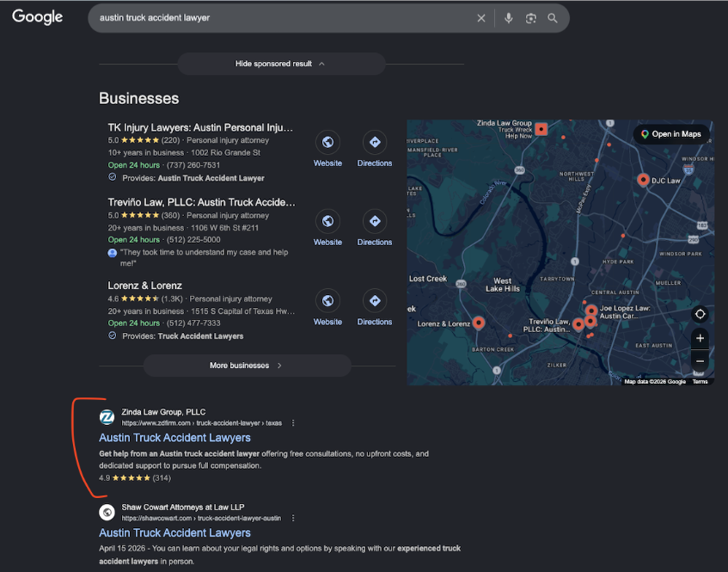Open the Website globe icon for Lorenz & Lorenz
This screenshot has width=728, height=572.
327,301
